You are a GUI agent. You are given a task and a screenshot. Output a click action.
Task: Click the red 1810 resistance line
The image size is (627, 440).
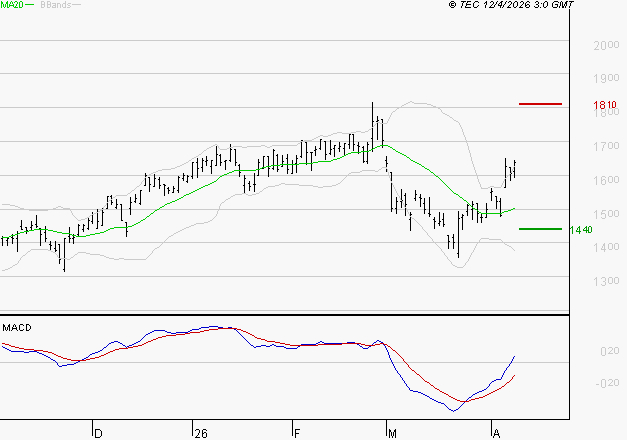point(540,104)
